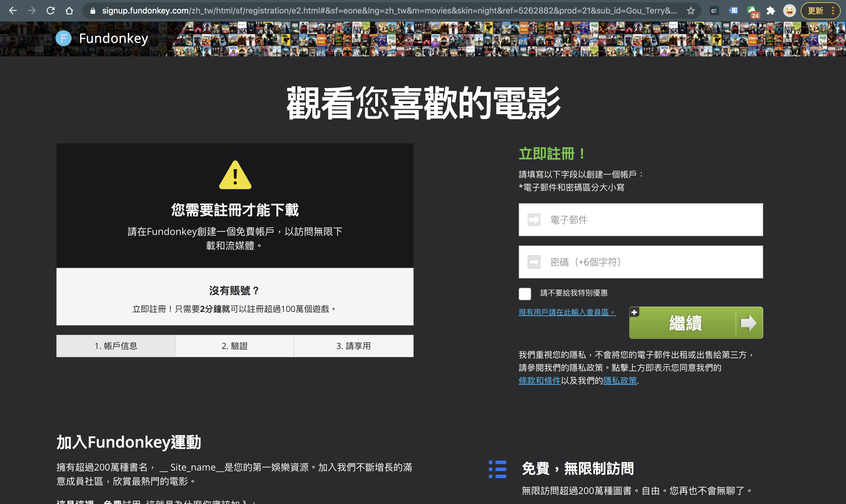
Task: Click the 立即註冊！ heading
Action: coord(552,154)
